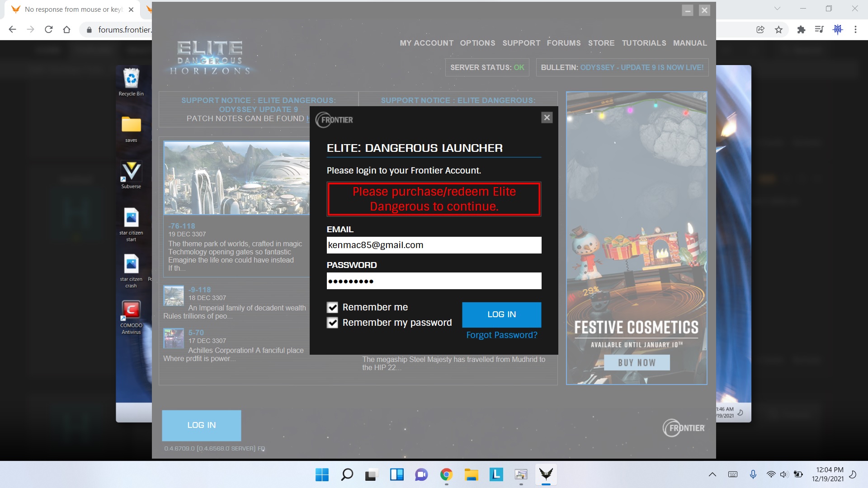The width and height of the screenshot is (868, 488).
Task: Select COMODO Antivirus icon in the embedded screenshot
Action: click(131, 318)
